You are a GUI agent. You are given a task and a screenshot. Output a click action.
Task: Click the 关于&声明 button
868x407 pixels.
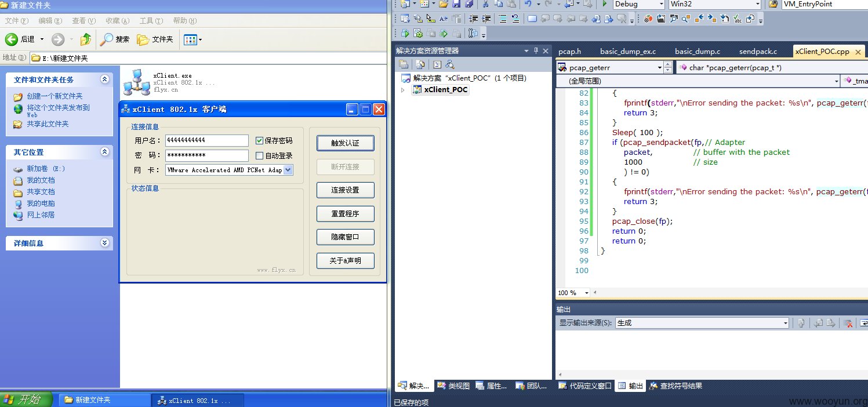click(345, 261)
